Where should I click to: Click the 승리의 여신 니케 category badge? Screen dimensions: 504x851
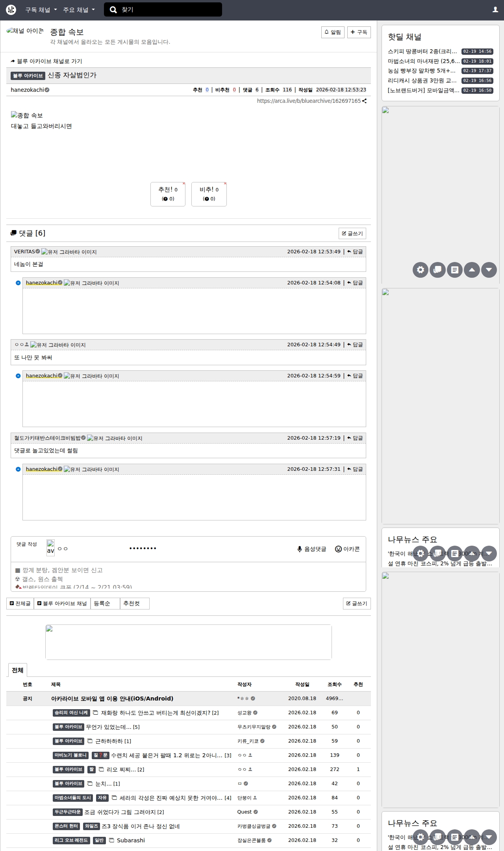pos(71,713)
